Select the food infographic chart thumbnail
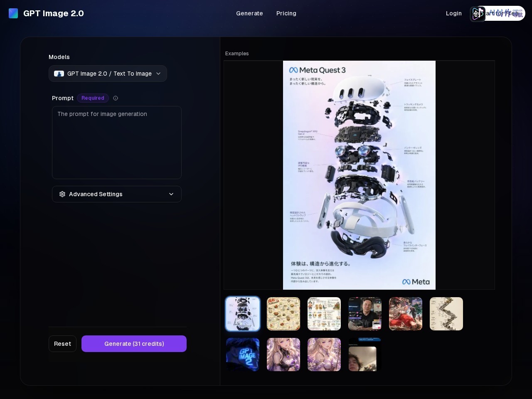This screenshot has width=532, height=399. tap(324, 314)
